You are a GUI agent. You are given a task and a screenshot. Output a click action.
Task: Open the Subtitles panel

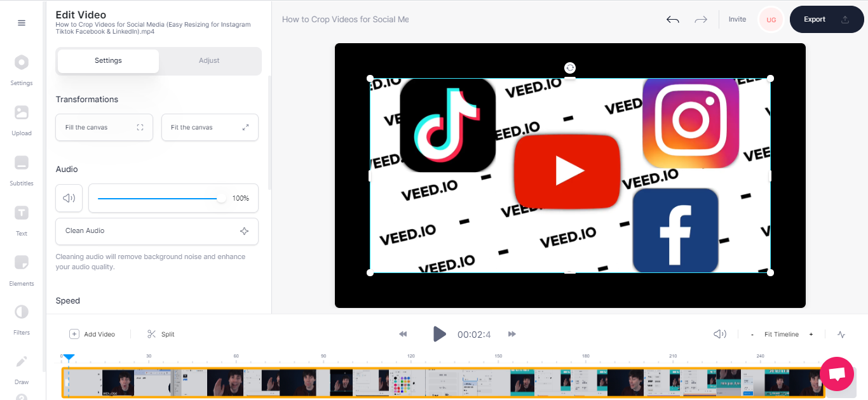coord(22,170)
